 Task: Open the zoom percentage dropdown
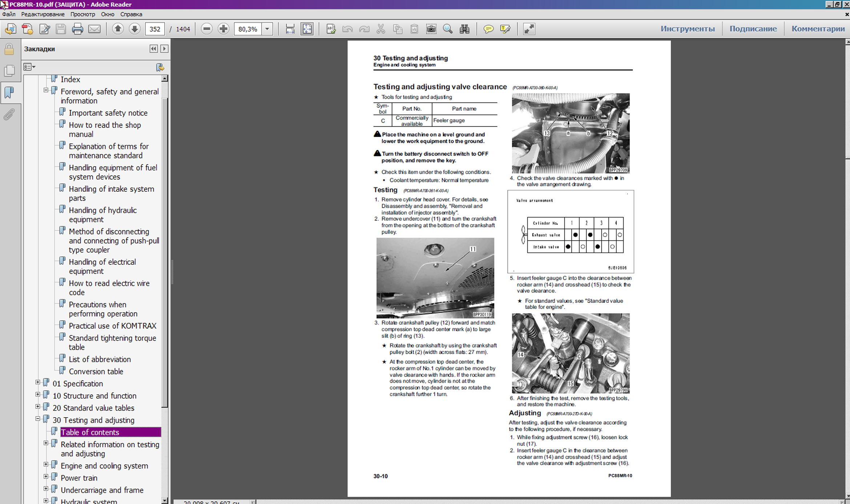[267, 29]
